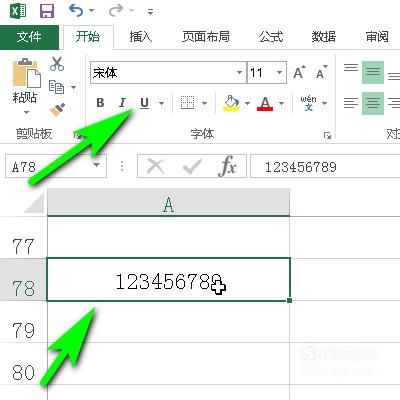Open the 公式 Formulas tab
Viewport: 400px width, 400px height.
tap(271, 37)
